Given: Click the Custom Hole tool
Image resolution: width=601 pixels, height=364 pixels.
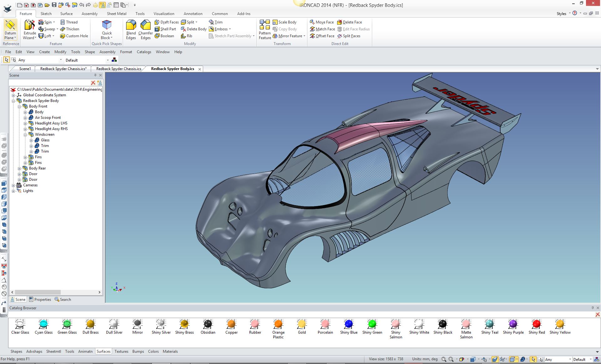Looking at the screenshot, I should (x=74, y=36).
